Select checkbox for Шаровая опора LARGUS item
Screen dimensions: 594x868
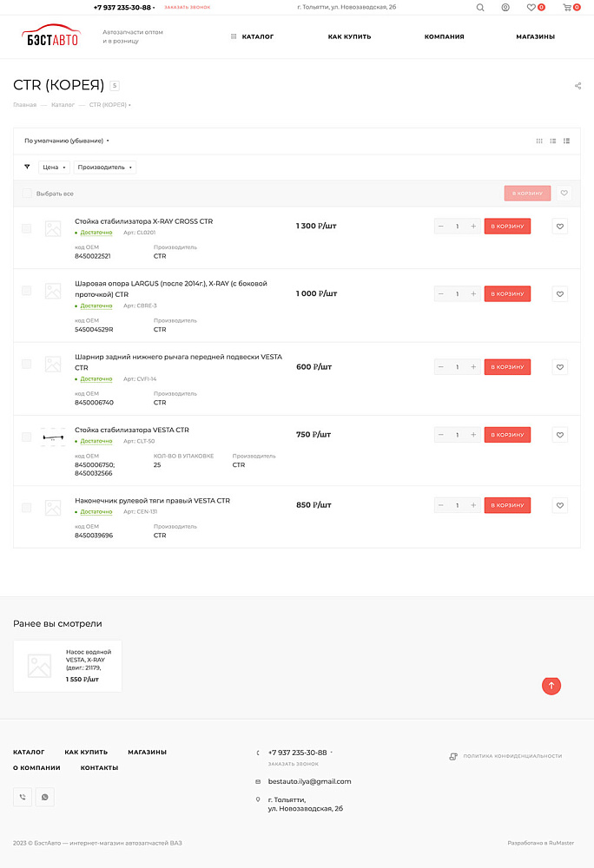click(27, 291)
